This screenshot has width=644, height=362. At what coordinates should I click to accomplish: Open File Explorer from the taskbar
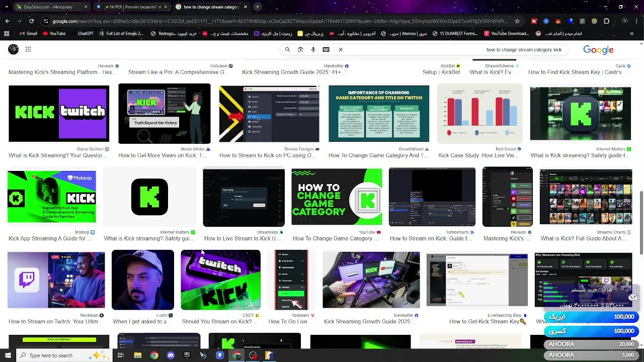click(x=137, y=355)
